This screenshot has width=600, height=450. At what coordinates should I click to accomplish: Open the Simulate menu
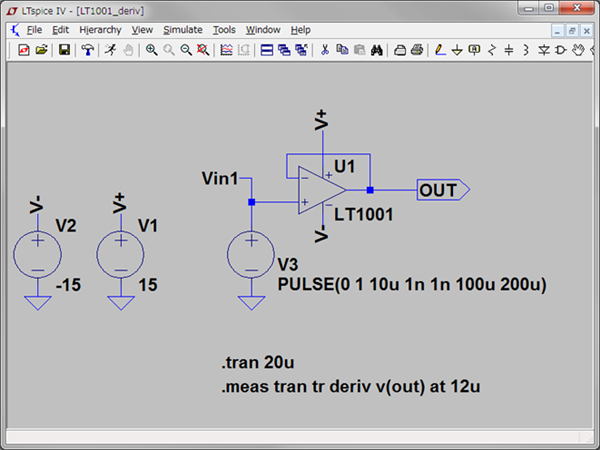[182, 30]
